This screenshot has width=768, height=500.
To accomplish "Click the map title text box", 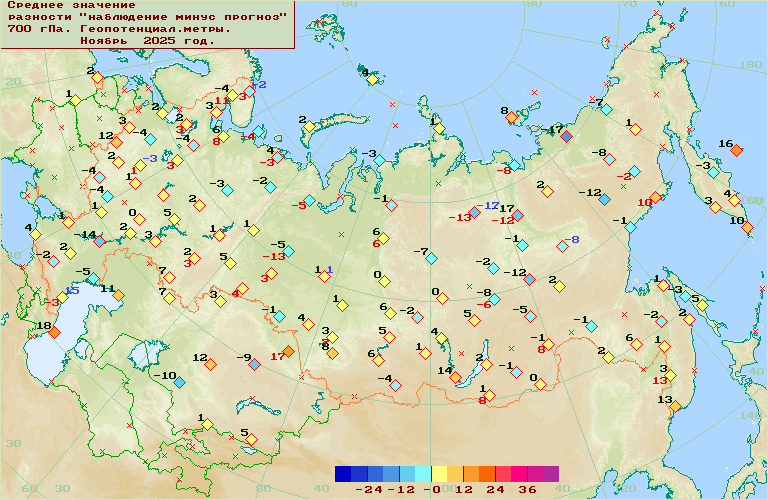I will pyautogui.click(x=147, y=25).
